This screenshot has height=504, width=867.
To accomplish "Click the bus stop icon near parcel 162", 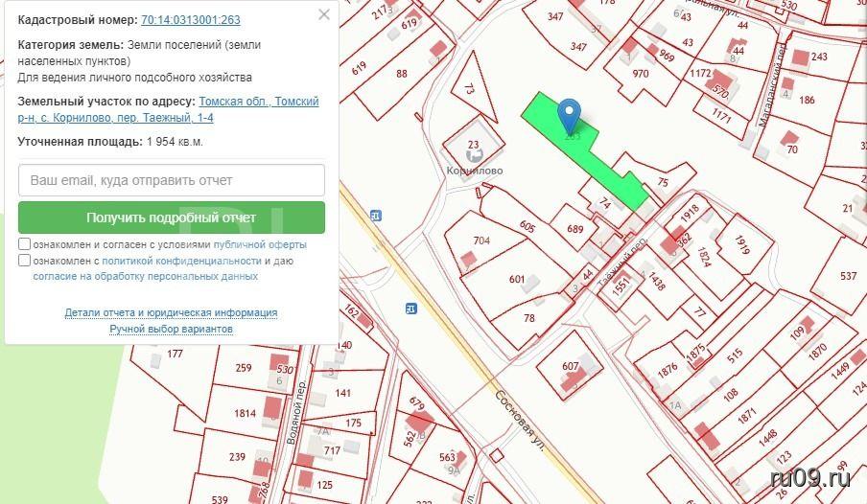I will (410, 308).
